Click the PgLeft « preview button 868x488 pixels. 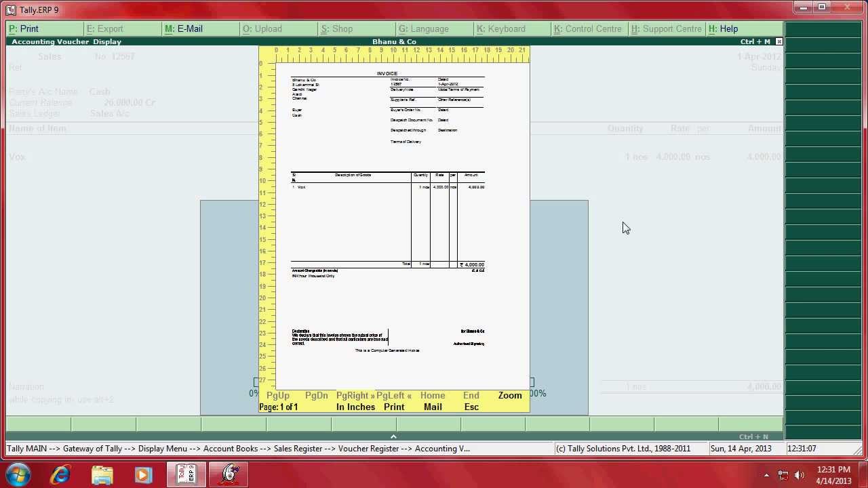pos(394,396)
